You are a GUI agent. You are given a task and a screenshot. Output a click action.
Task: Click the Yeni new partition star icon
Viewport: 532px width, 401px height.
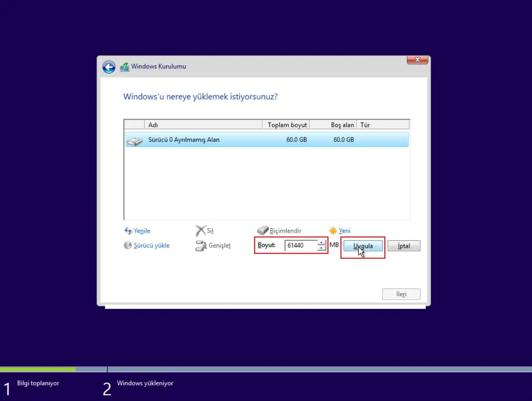334,230
